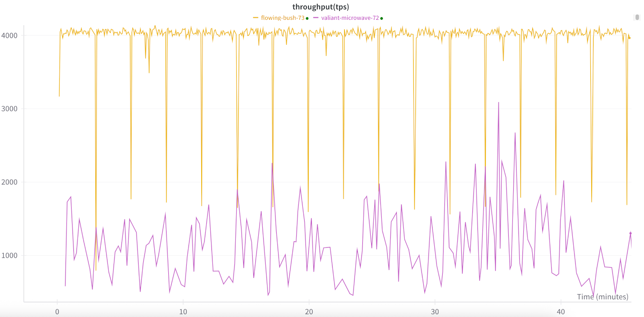This screenshot has height=317, width=644.
Task: Click the 30 minute tick label
Action: coord(435,311)
